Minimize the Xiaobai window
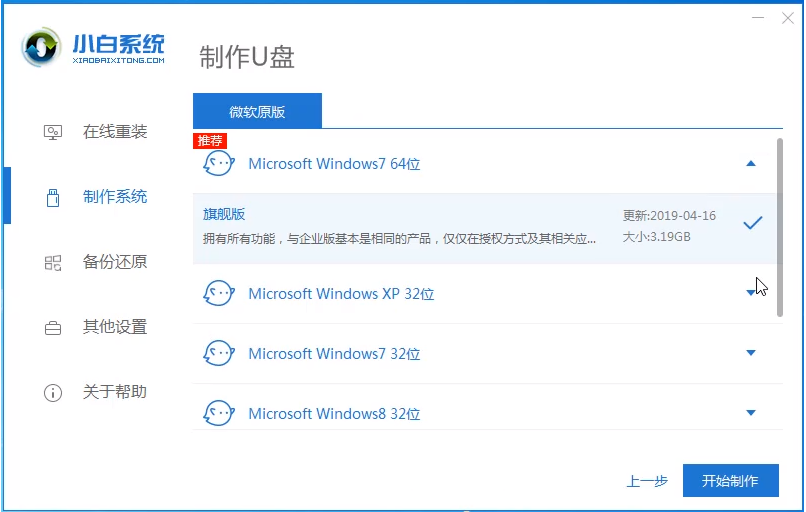806x512 pixels. [x=758, y=18]
